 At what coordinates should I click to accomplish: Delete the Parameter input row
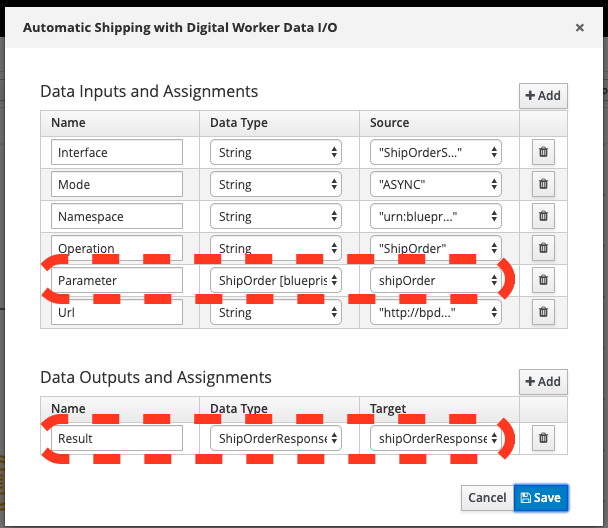coord(543,280)
